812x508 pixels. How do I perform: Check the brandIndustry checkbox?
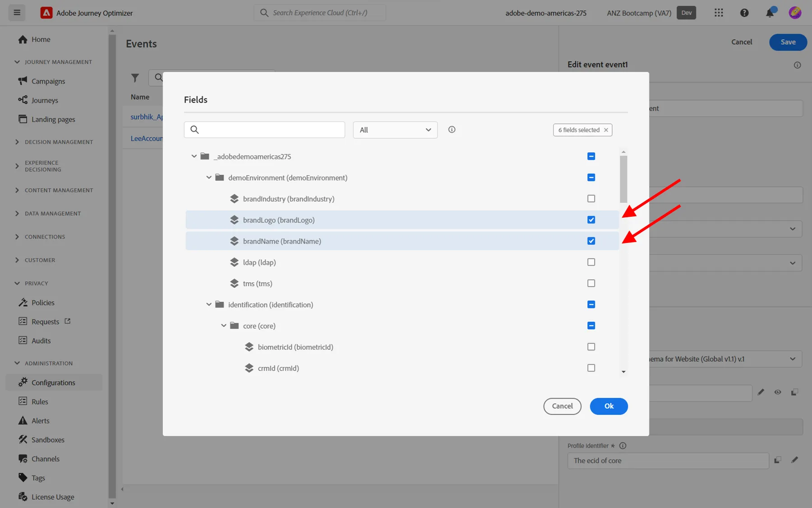coord(591,199)
